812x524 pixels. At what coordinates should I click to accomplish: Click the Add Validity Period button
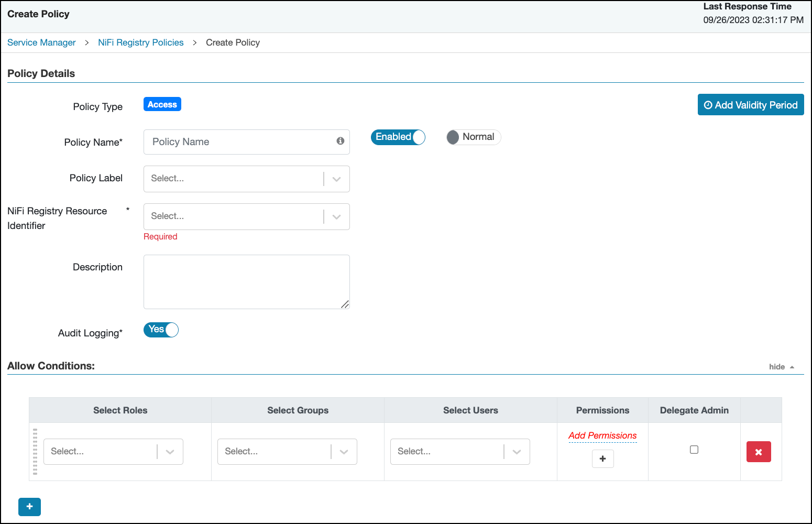750,105
